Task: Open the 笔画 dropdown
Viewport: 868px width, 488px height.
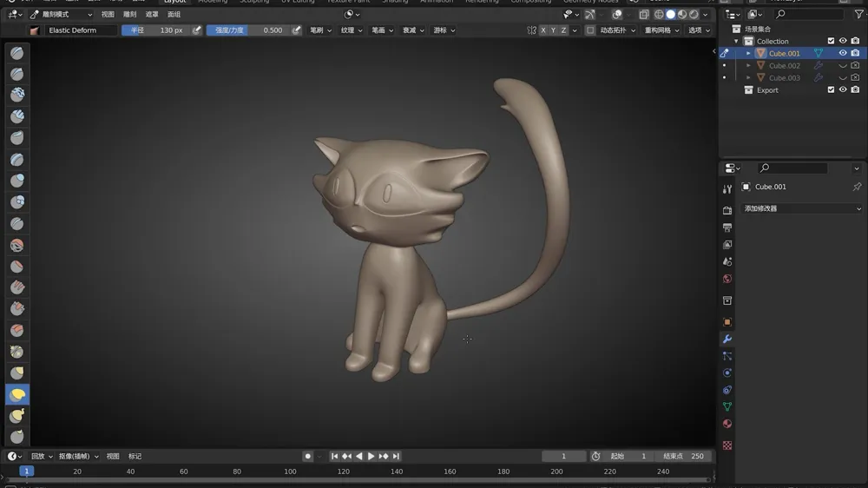Action: pyautogui.click(x=383, y=30)
